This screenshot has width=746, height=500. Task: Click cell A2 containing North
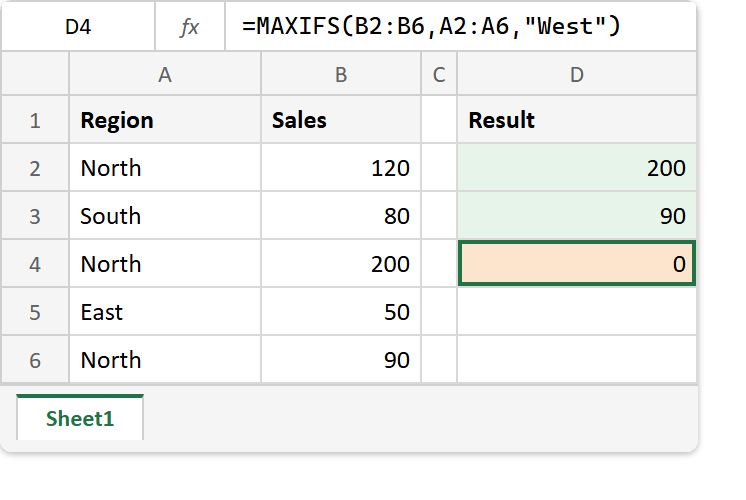165,168
